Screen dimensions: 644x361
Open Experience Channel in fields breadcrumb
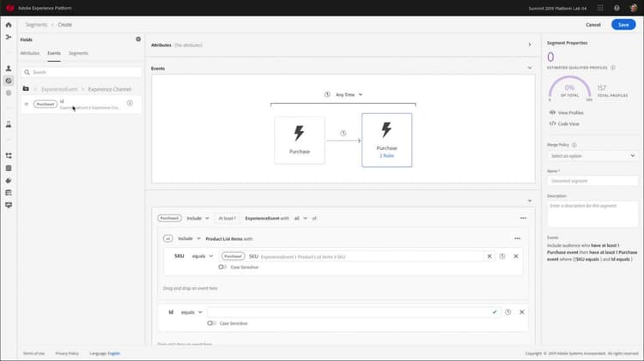[x=110, y=89]
